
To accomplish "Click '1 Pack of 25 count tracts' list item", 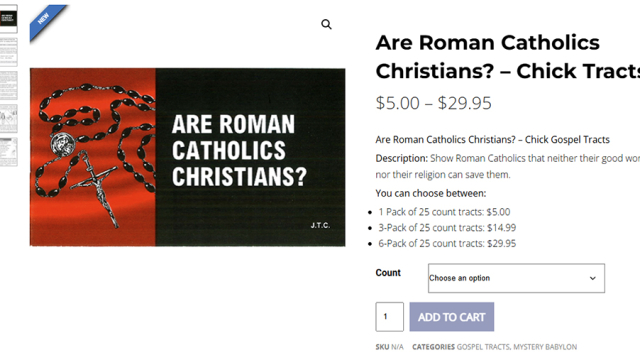I will click(444, 212).
